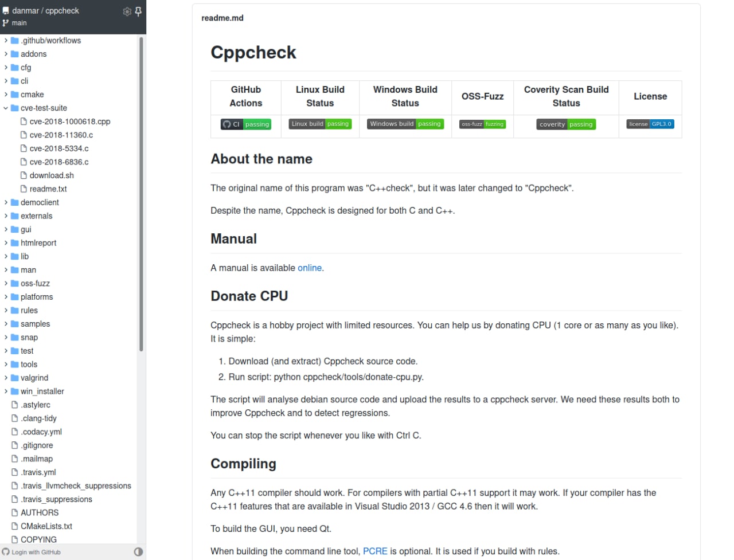Open the .travis_suppressions file

point(56,499)
